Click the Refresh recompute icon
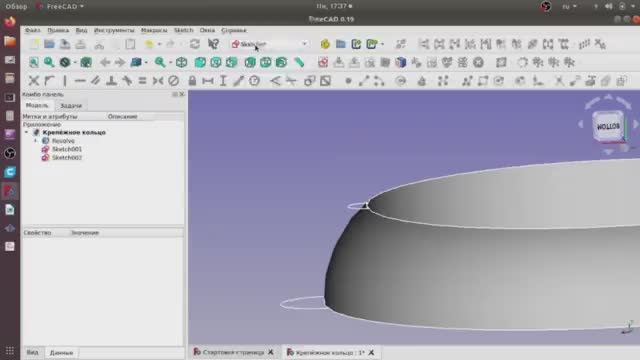The image size is (640, 360). (195, 44)
